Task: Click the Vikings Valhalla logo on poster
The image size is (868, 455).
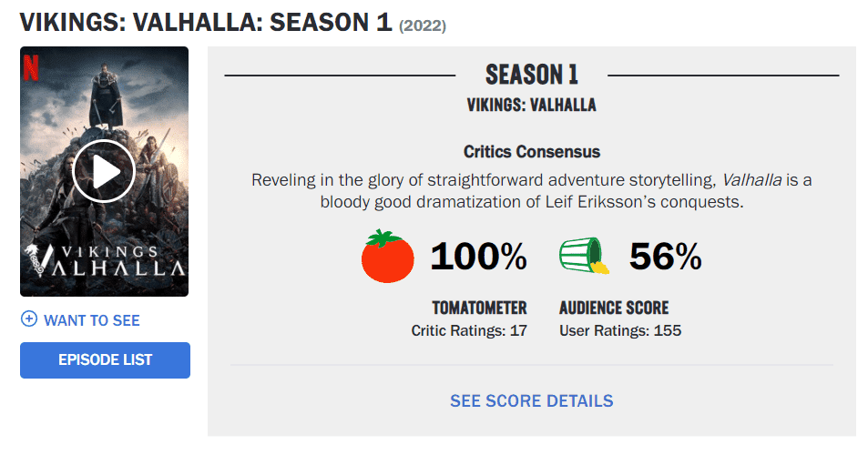Action: point(104,261)
